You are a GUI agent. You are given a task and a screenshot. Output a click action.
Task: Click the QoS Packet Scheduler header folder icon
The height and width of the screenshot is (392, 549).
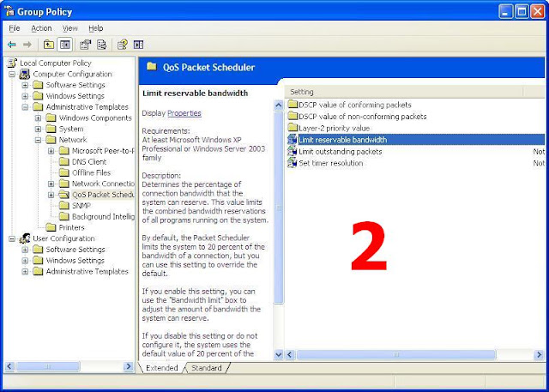pos(152,67)
